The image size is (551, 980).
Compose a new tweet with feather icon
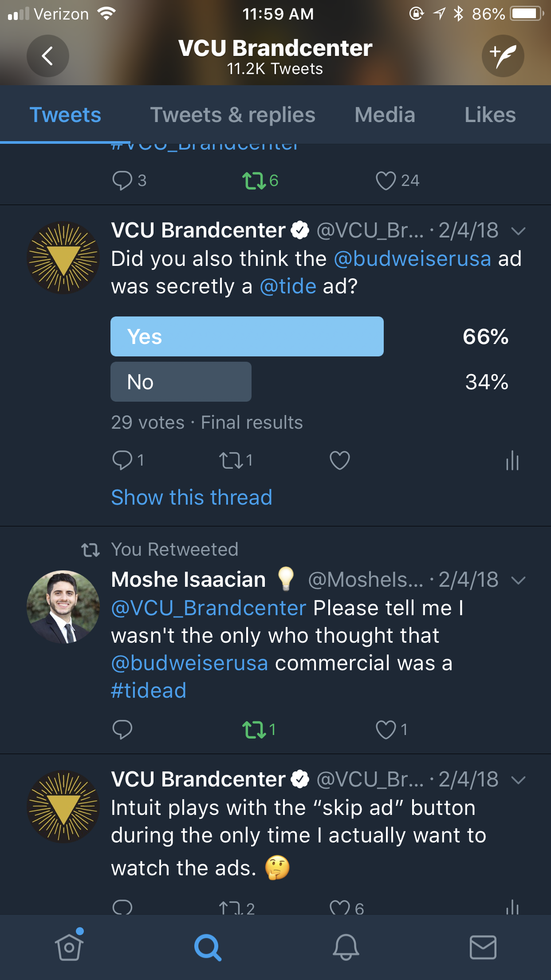[503, 56]
